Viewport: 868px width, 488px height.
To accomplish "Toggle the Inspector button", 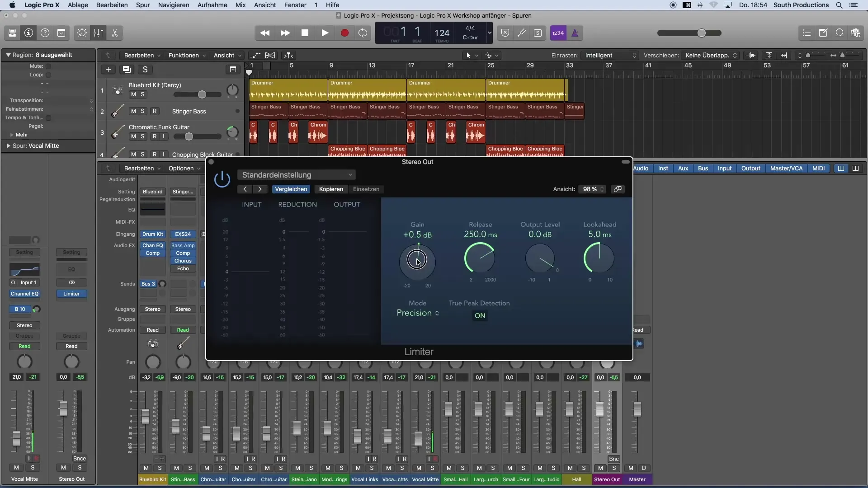I will coord(29,33).
